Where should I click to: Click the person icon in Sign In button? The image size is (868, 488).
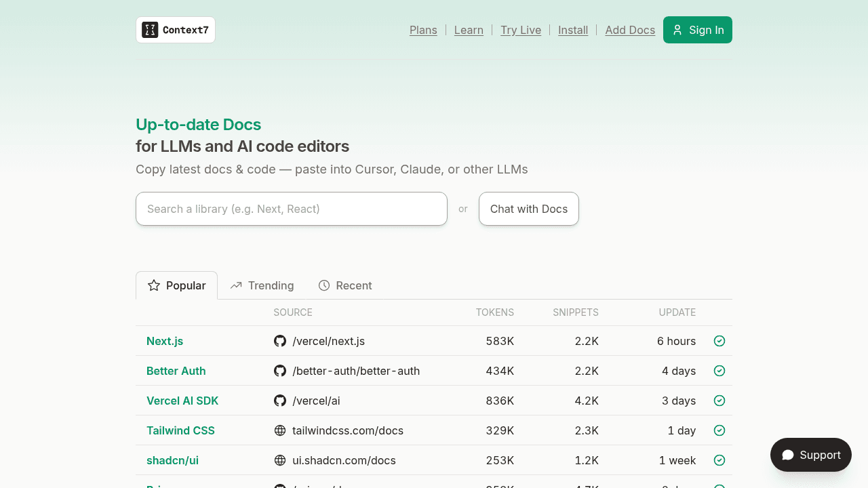tap(677, 30)
